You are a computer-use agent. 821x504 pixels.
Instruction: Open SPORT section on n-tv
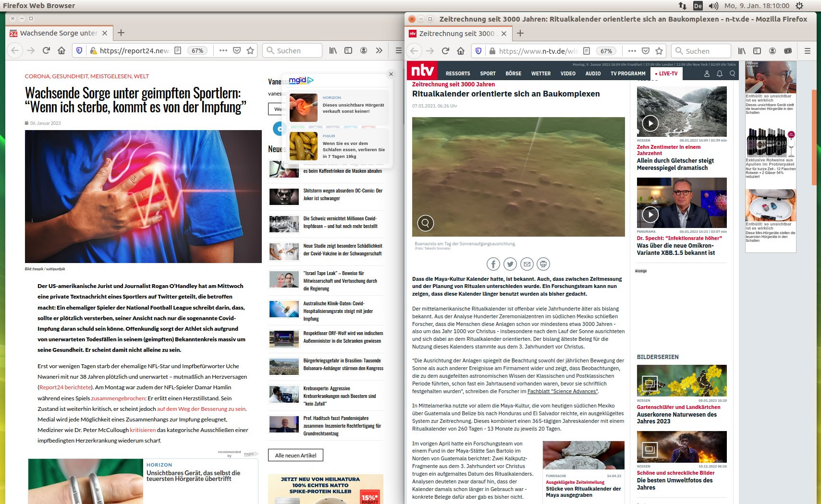click(488, 73)
